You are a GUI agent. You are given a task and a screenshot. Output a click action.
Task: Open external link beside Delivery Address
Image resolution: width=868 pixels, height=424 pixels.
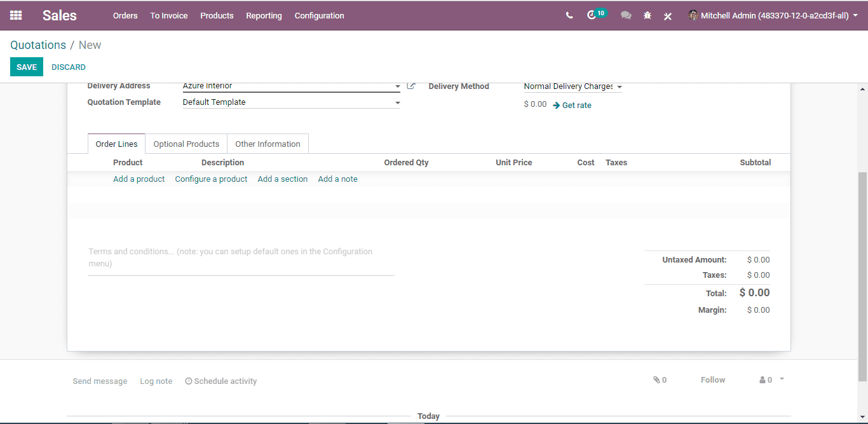click(x=411, y=86)
